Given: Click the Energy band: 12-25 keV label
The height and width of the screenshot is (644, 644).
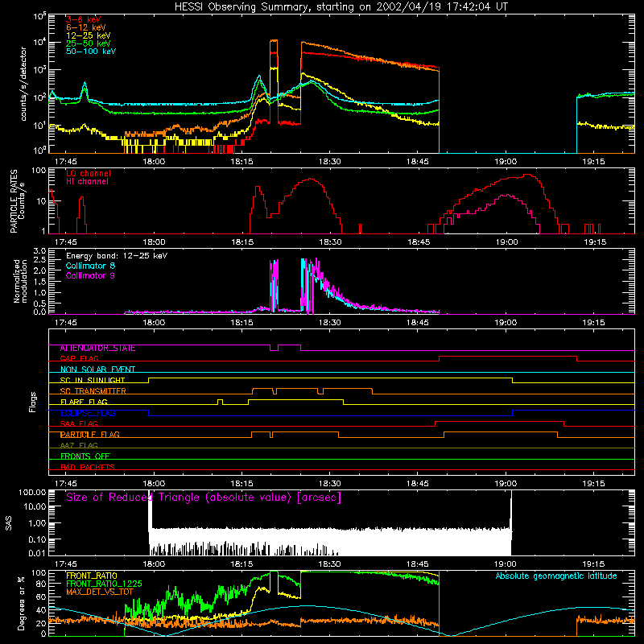Looking at the screenshot, I should (117, 256).
